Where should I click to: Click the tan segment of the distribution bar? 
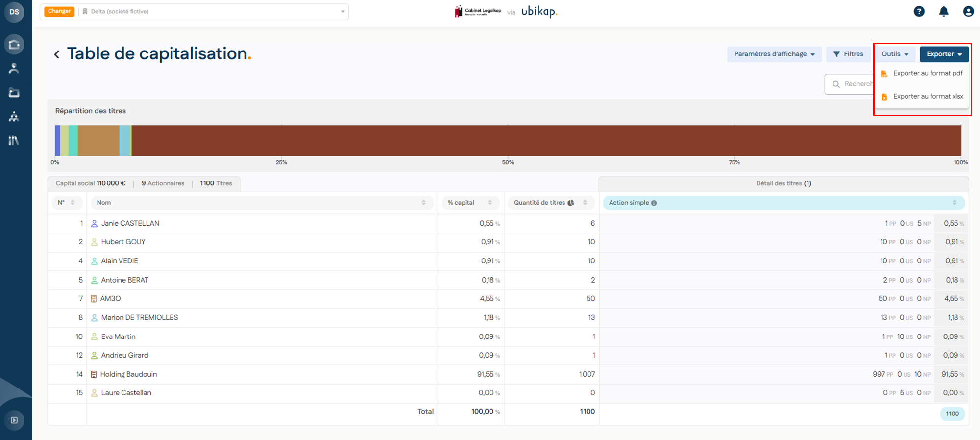pos(98,141)
